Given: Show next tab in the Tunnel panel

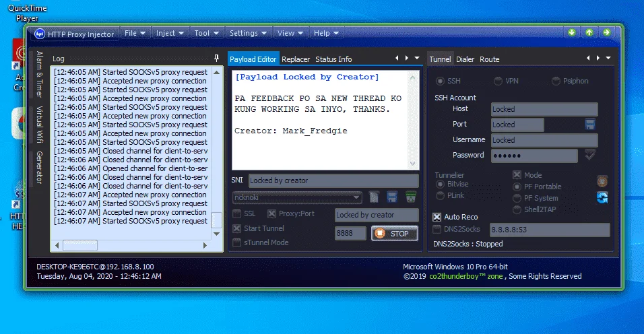Looking at the screenshot, I should tap(598, 59).
